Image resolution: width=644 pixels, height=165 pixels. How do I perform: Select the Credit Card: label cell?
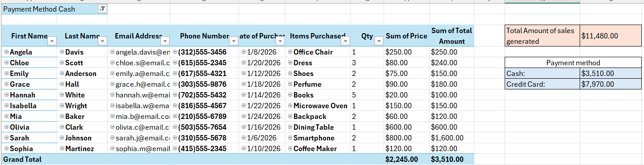(543, 84)
